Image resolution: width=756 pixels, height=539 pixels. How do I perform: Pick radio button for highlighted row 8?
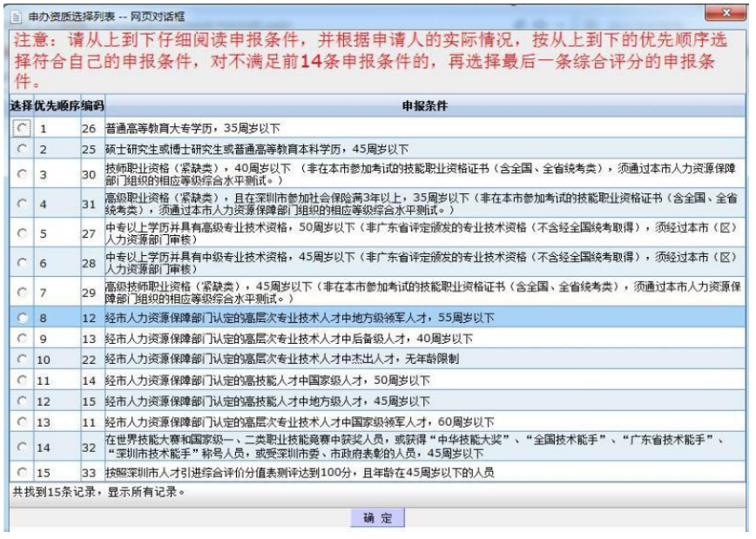pyautogui.click(x=22, y=317)
